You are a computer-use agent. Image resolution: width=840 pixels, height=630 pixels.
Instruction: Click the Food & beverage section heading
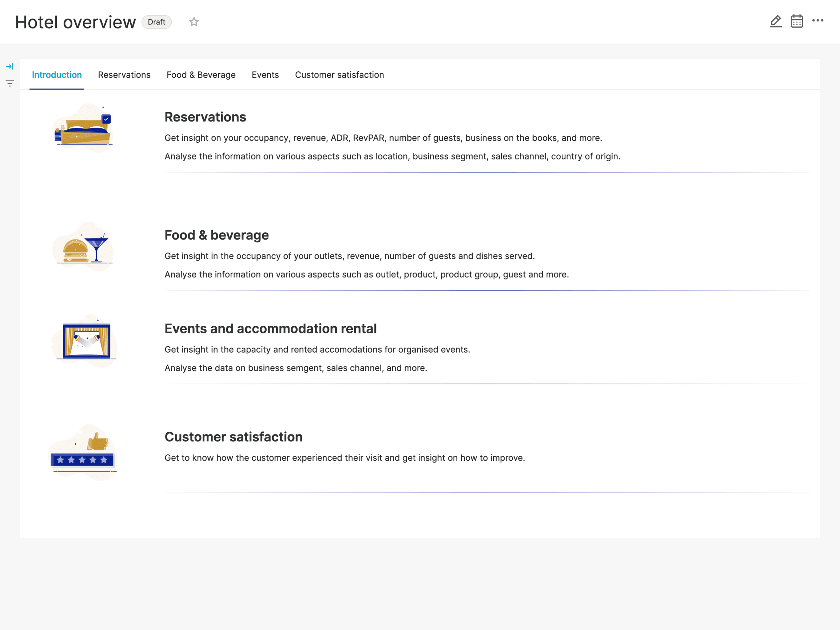click(216, 235)
